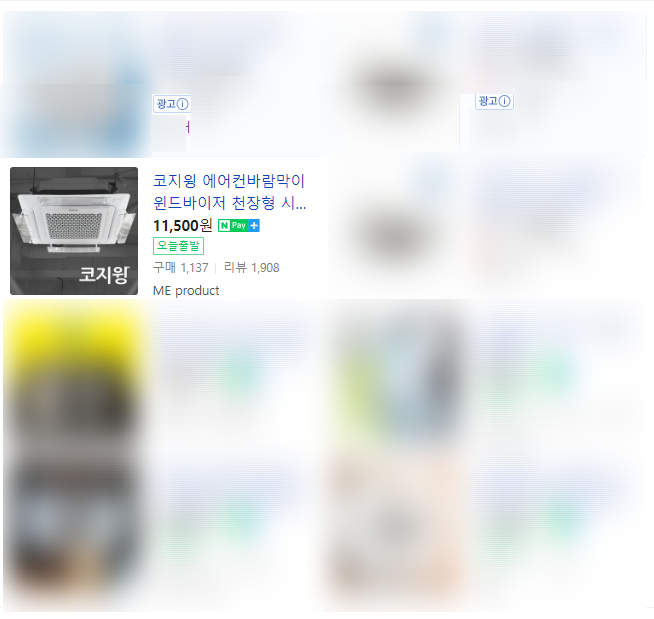Open the 리뷰 1,908 reviews link
The image size is (654, 619).
252,268
